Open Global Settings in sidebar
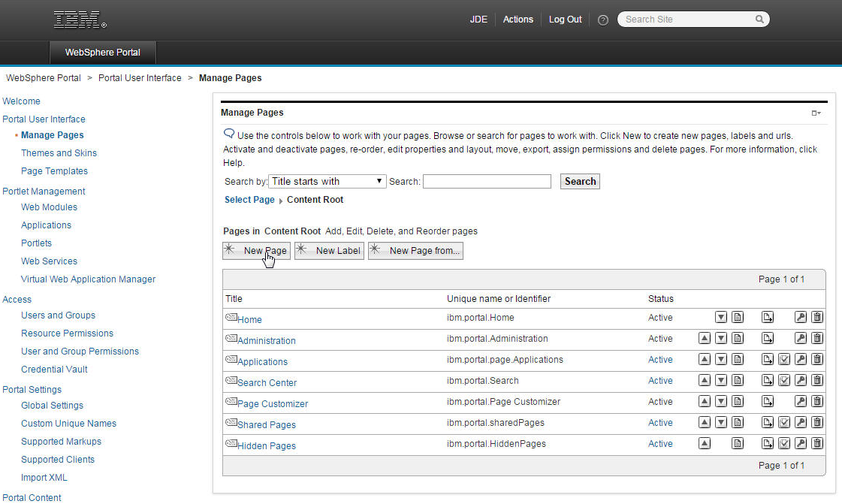 (52, 406)
